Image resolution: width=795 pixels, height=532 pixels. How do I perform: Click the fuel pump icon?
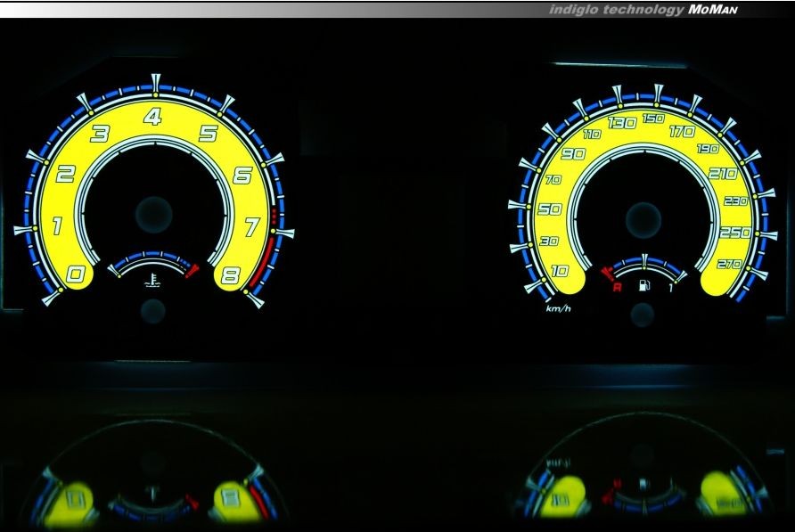point(644,287)
